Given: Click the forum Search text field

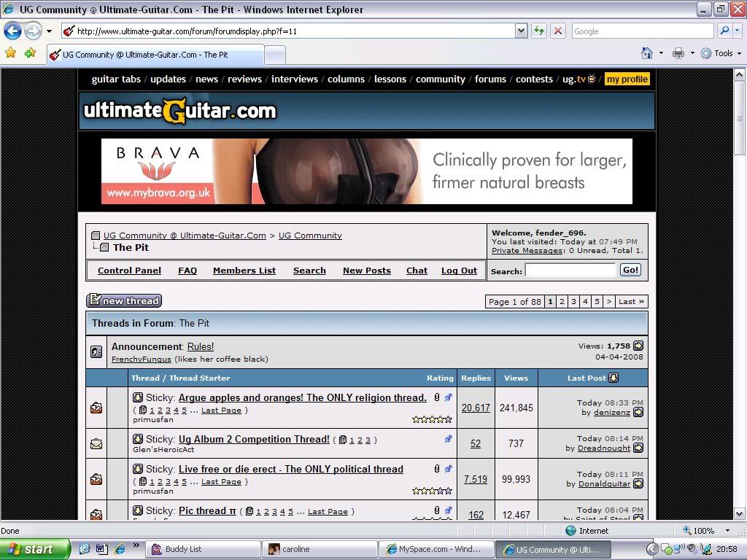Looking at the screenshot, I should [570, 271].
